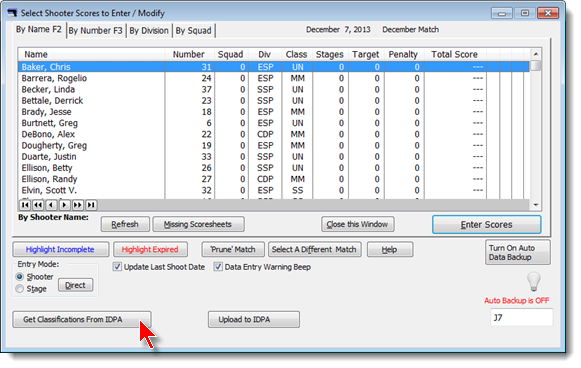
Task: Jump to first record navigation icon
Action: [25, 205]
